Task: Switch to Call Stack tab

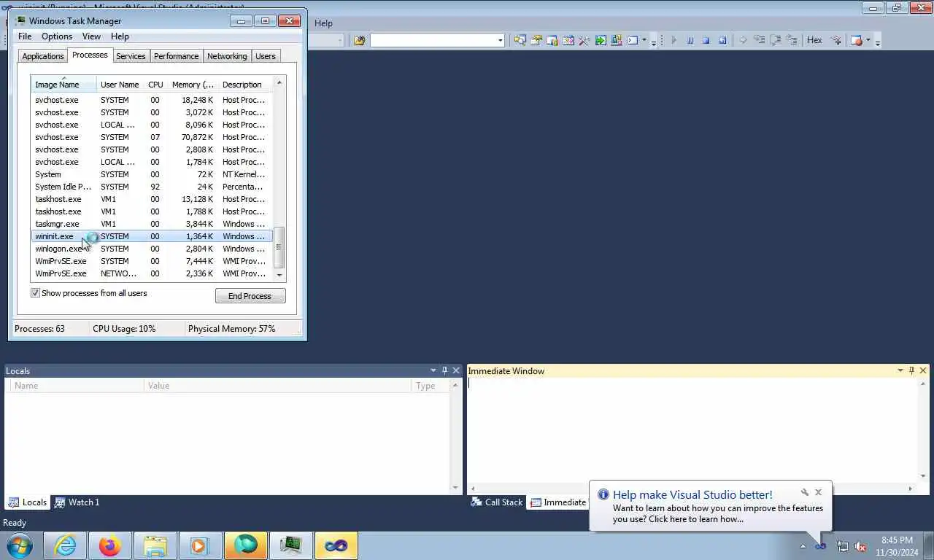Action: coord(497,502)
